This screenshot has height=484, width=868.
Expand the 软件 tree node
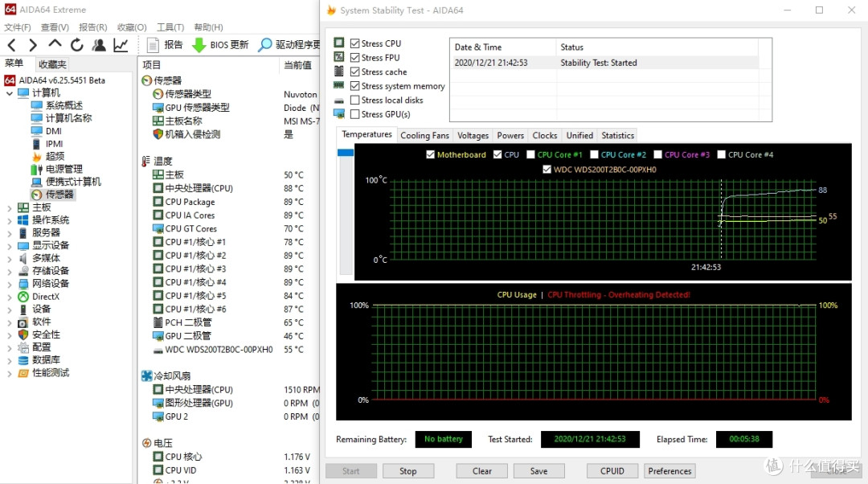(10, 322)
